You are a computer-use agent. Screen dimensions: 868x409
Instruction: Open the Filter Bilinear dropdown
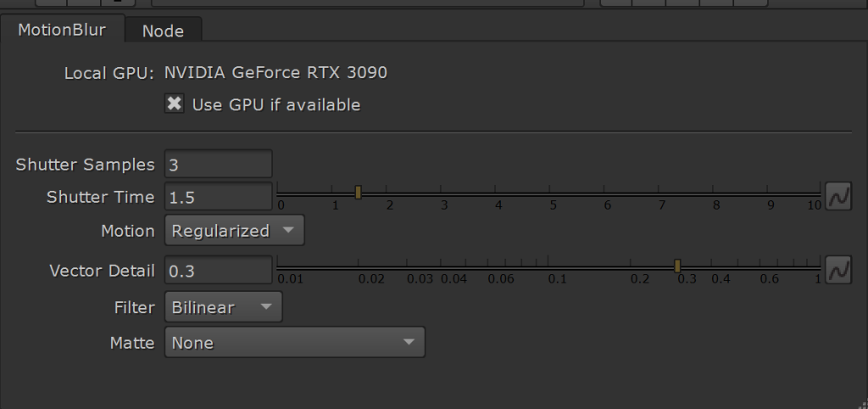pyautogui.click(x=224, y=307)
